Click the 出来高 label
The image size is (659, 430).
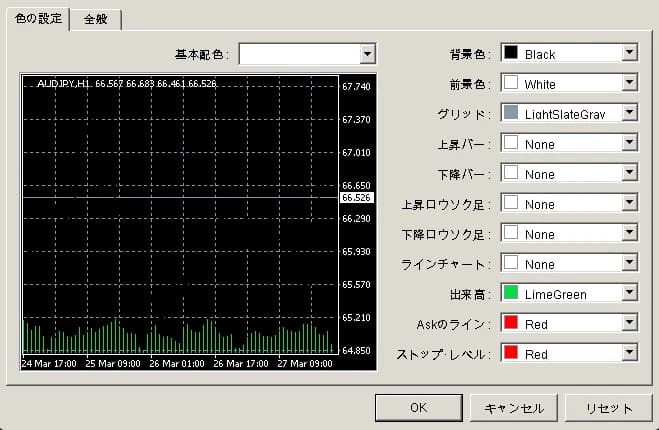pos(470,295)
